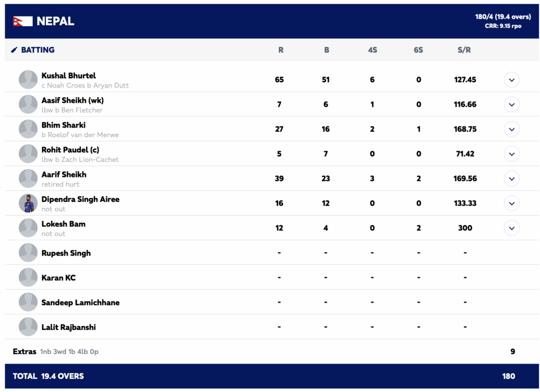Click Rohit Paudel's avatar icon
The image size is (540, 392).
[x=28, y=154]
